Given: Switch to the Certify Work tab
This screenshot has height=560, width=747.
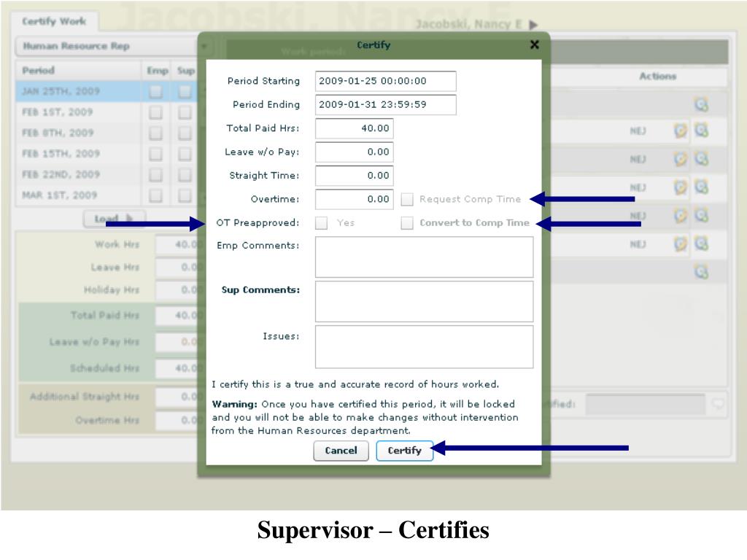Looking at the screenshot, I should pyautogui.click(x=54, y=21).
